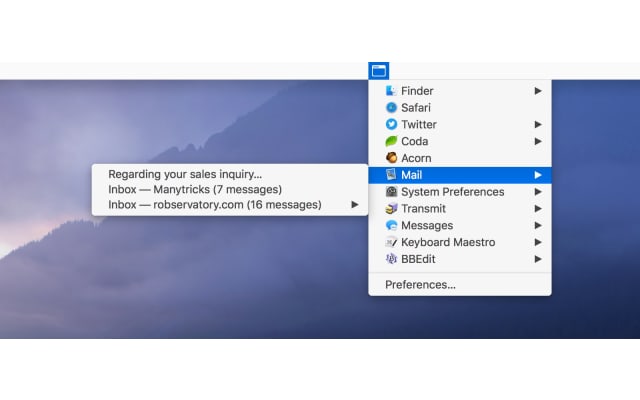This screenshot has height=400, width=640.
Task: Select the highlighted Mail menu entry
Action: coord(460,175)
